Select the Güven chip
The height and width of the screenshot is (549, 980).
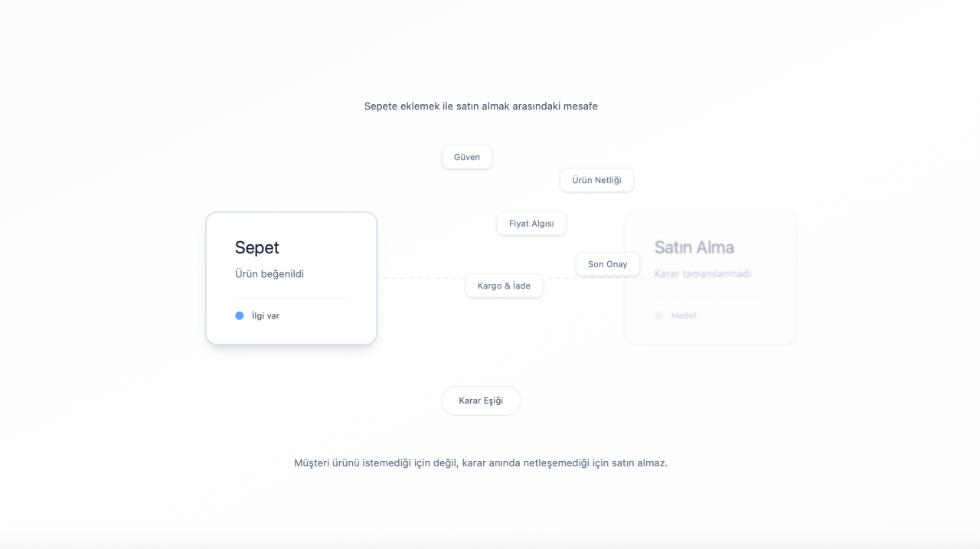coord(467,157)
